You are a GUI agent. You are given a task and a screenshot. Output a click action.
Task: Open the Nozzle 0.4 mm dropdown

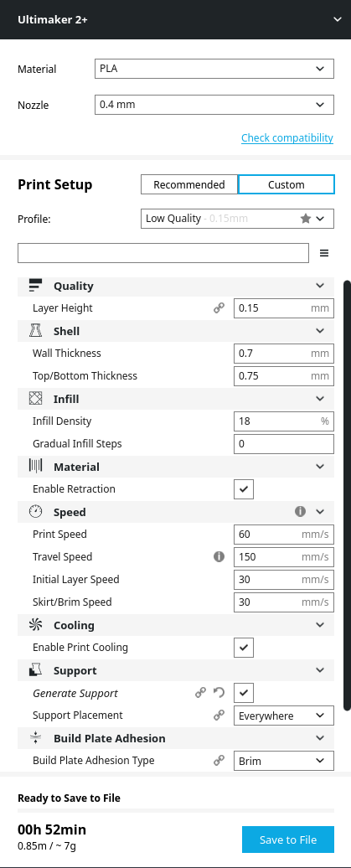214,105
